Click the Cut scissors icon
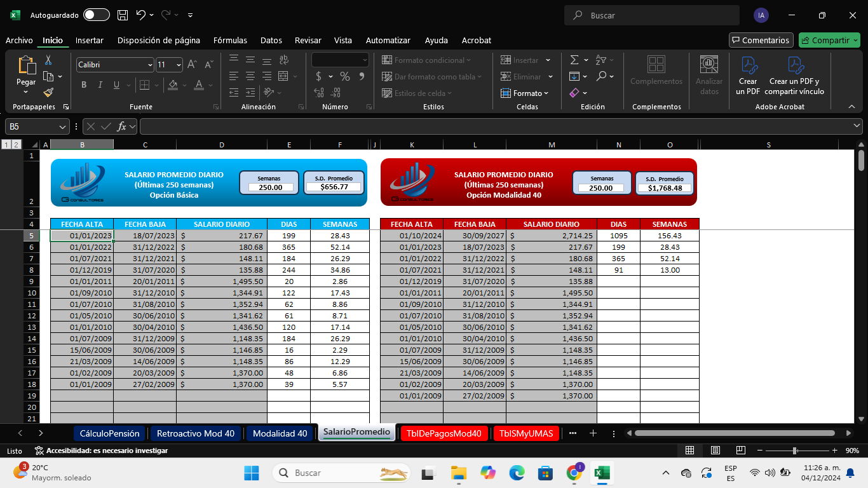The image size is (868, 488). tap(48, 60)
